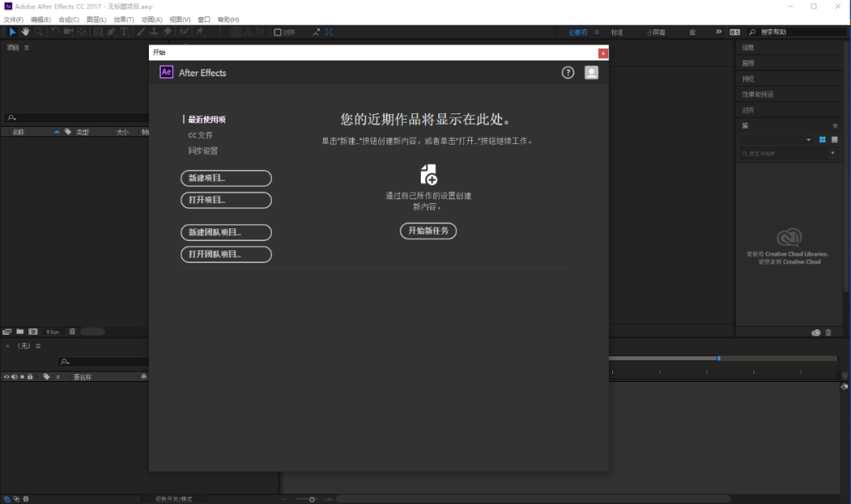
Task: Toggle Transfer Controls pane icon at timeline bottom
Action: pos(17,499)
